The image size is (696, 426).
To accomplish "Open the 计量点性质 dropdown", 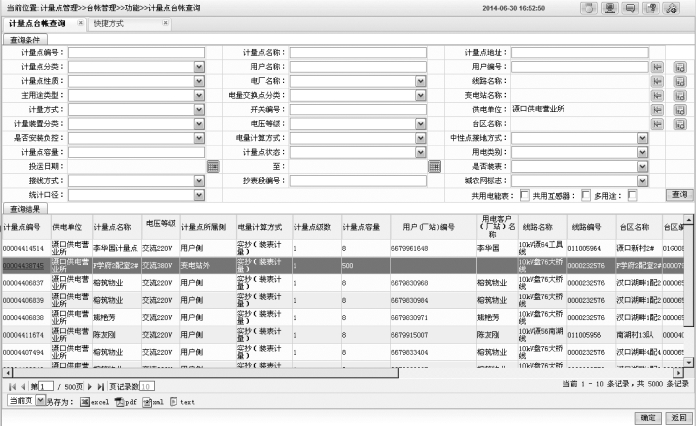I will [199, 81].
